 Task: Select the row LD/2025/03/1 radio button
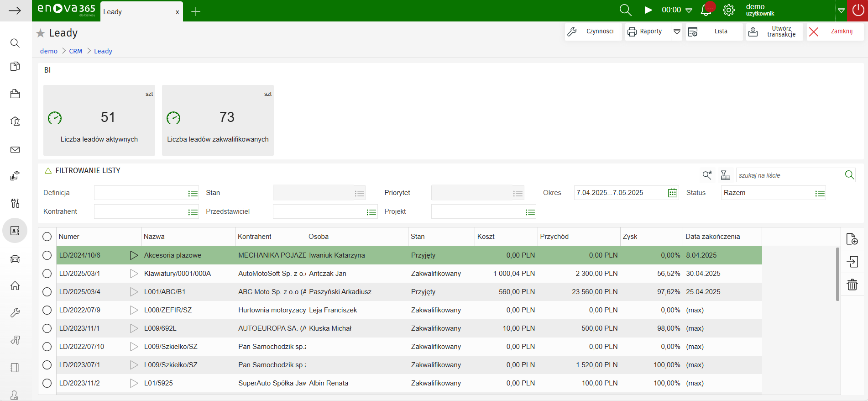pos(47,274)
